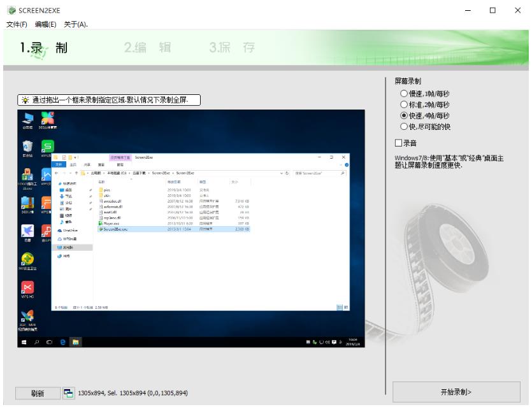Click the tip text about dragging a frame
The image size is (532, 407).
click(x=109, y=100)
